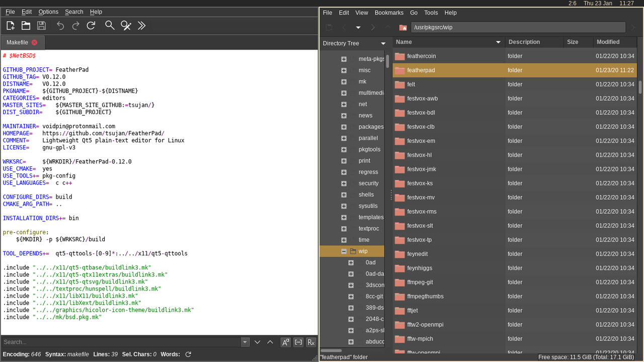Click the fftjet folder icon
The image size is (644, 362).
coord(399,310)
